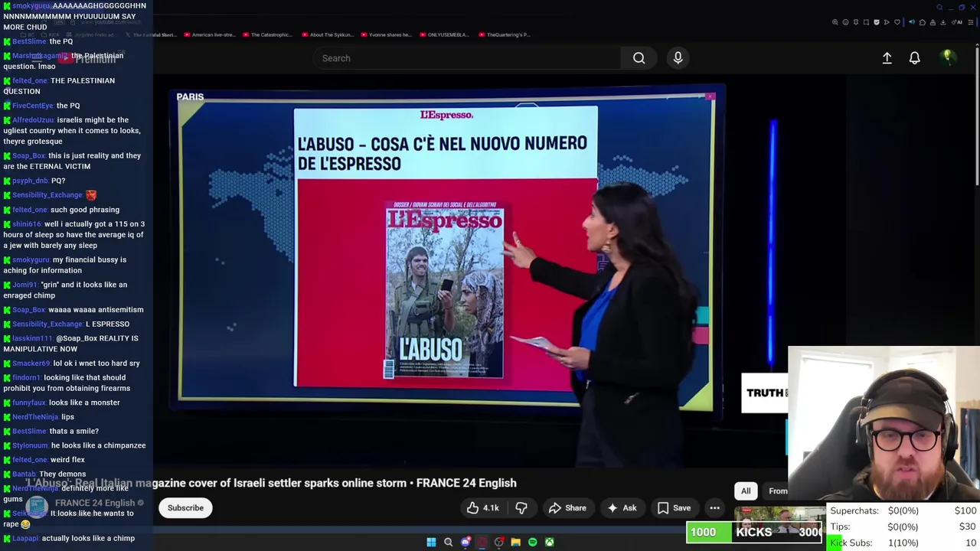The width and height of the screenshot is (980, 551).
Task: Switch to 'American live-stre...' browser tab
Action: (x=210, y=34)
